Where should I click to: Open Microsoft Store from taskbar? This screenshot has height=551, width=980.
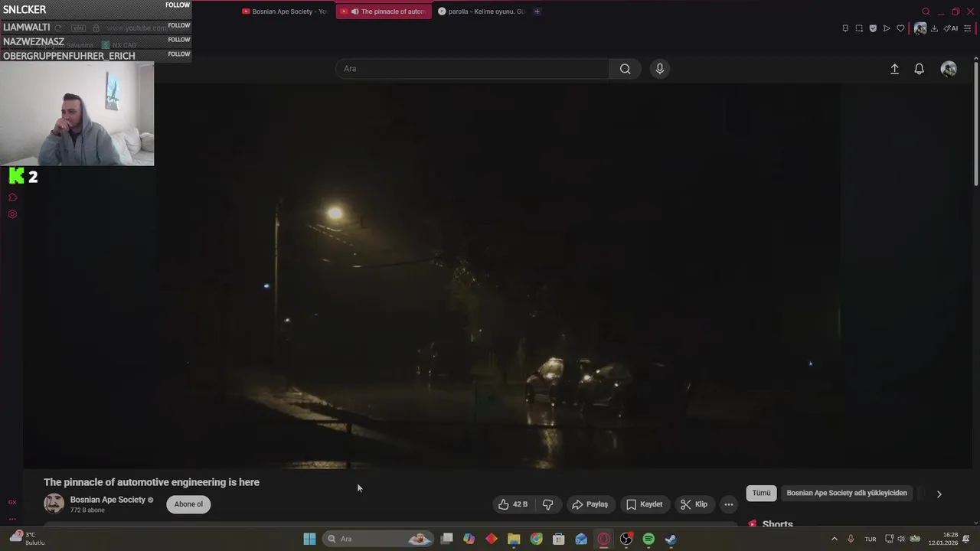pos(559,539)
